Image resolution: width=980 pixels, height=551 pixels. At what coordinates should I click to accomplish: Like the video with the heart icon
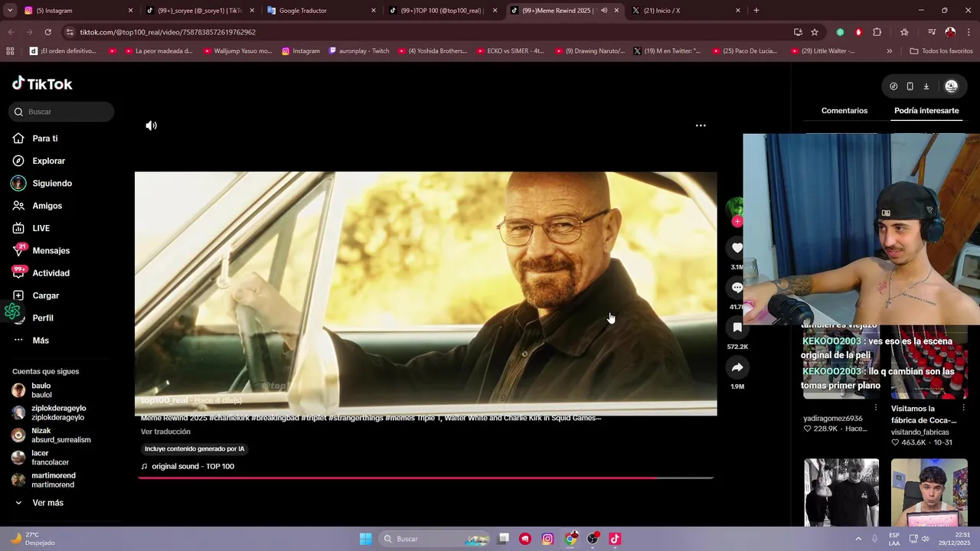pos(737,248)
